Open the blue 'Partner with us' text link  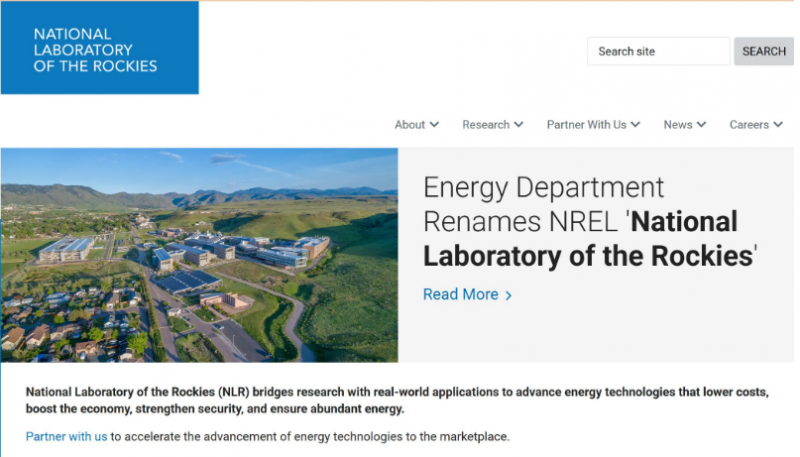click(x=66, y=437)
